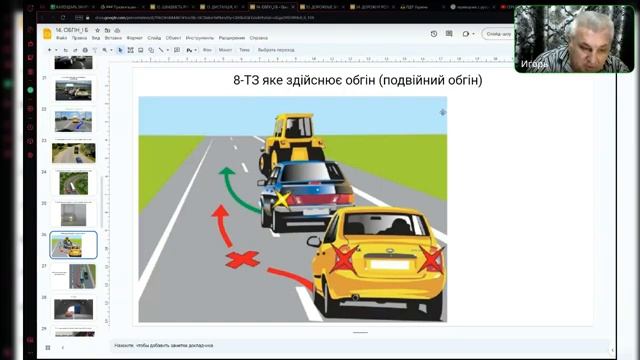Select slide 25 thumbnail

73,214
